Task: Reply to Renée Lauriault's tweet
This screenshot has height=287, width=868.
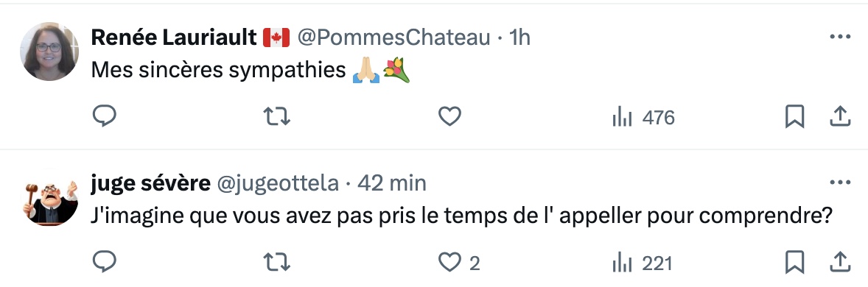Action: point(104,117)
